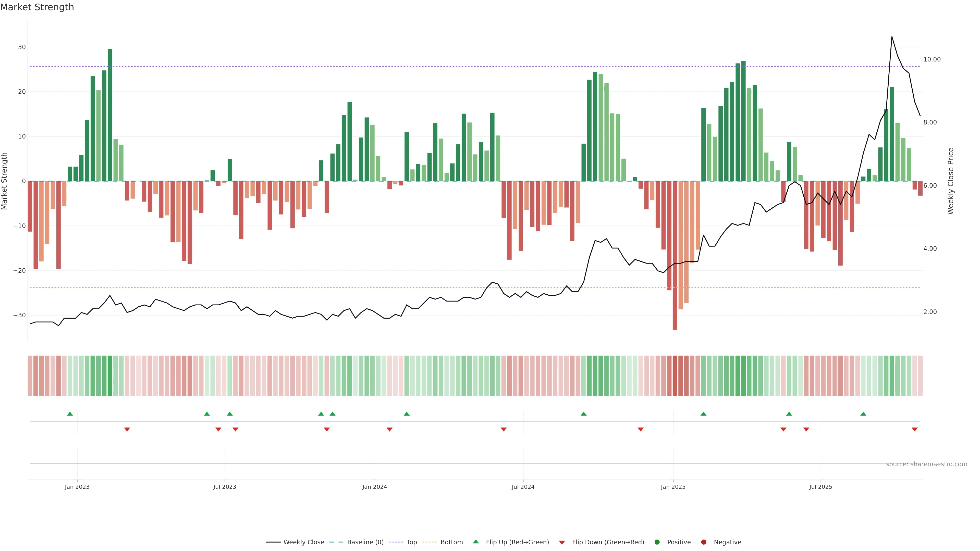Click the red flip-down marker just after Jan 2024

point(389,429)
